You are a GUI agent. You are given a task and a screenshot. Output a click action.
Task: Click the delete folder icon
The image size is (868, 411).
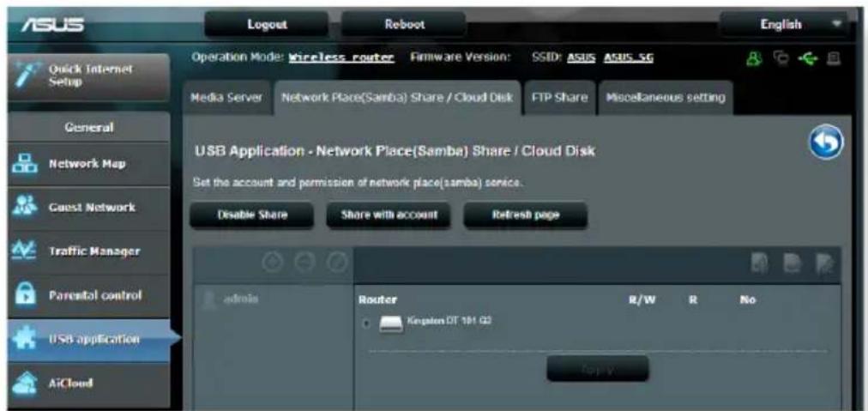pyautogui.click(x=792, y=263)
